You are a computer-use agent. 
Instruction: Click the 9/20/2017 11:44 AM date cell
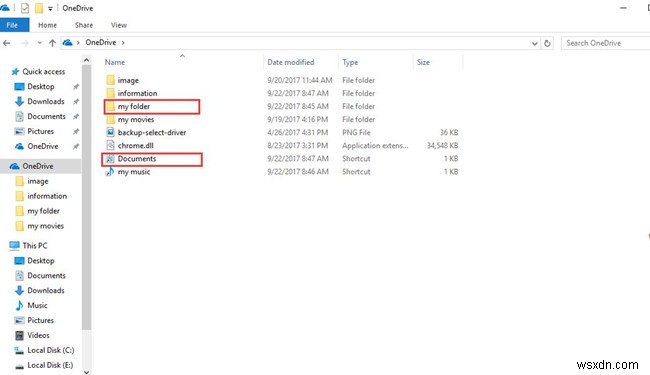pyautogui.click(x=299, y=80)
